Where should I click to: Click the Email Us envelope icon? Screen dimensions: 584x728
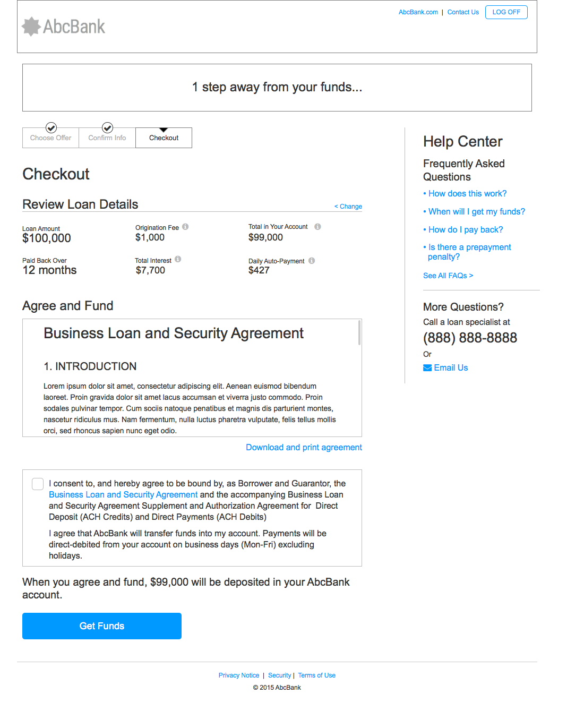[x=427, y=368]
